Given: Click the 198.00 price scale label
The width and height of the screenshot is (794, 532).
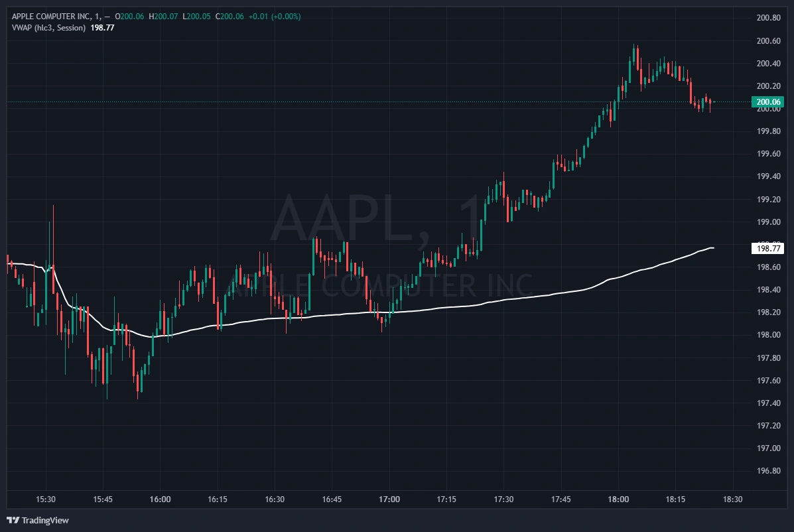Looking at the screenshot, I should point(768,335).
